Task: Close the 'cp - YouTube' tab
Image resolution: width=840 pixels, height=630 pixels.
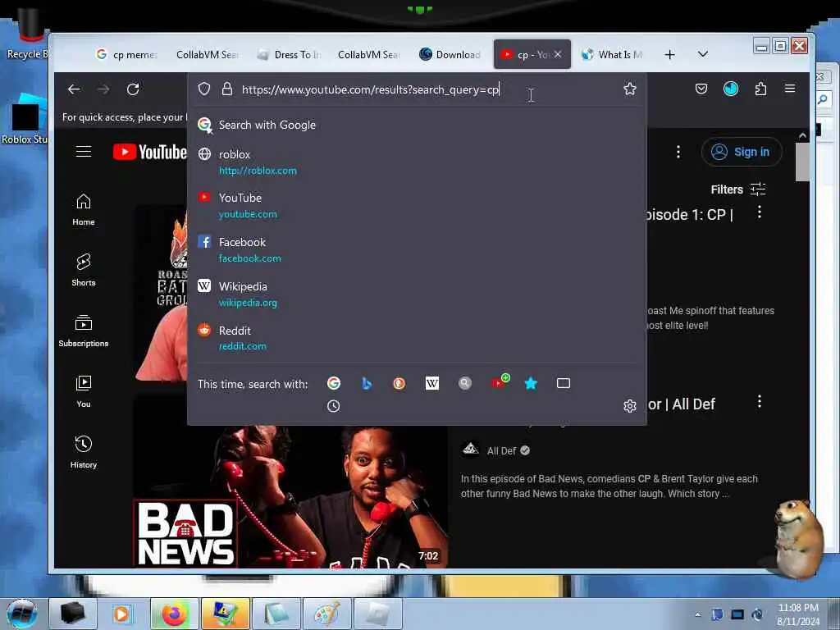Action: point(558,54)
